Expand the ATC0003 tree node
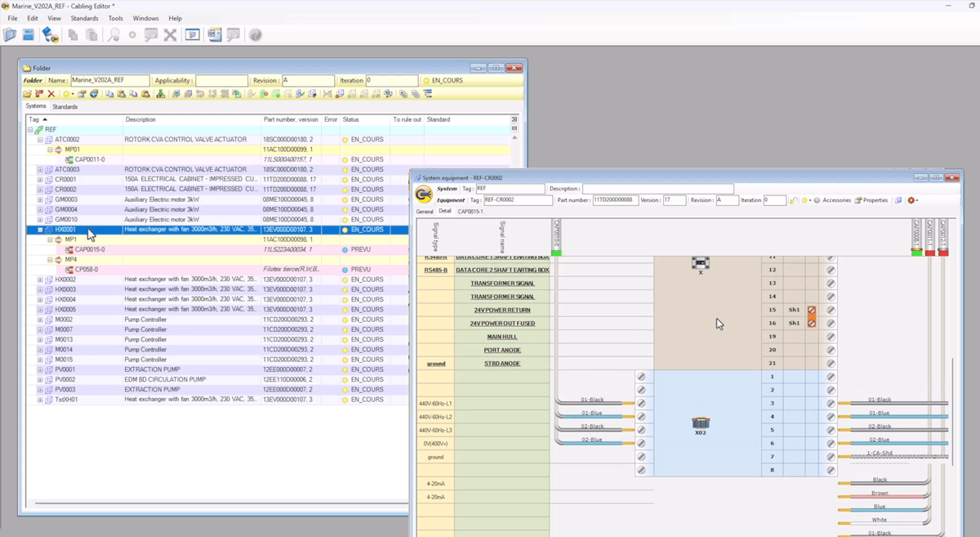This screenshot has width=980, height=537. pyautogui.click(x=40, y=170)
